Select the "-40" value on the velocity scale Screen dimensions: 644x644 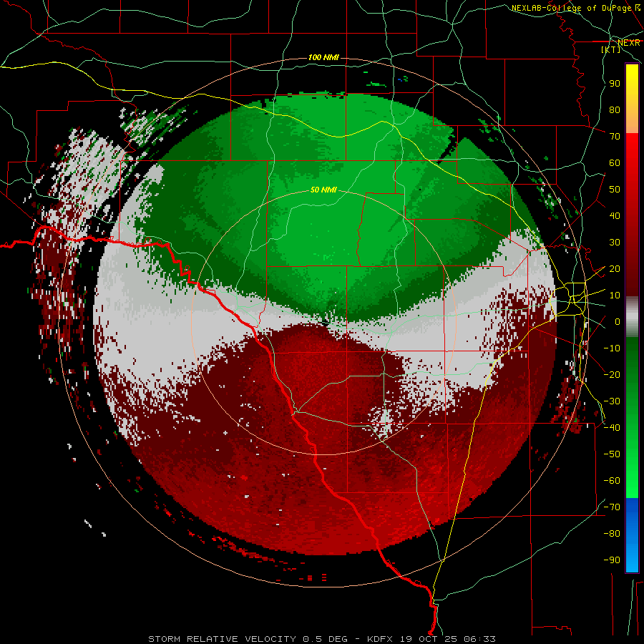click(612, 428)
